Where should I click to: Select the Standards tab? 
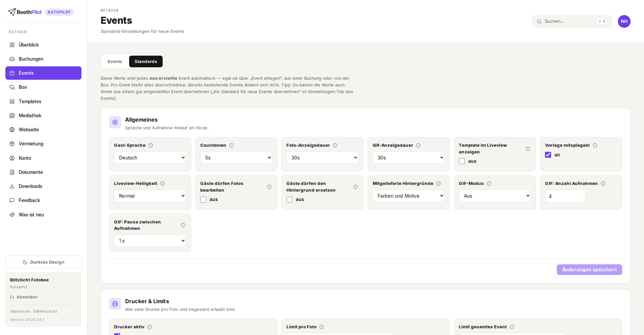click(x=146, y=62)
